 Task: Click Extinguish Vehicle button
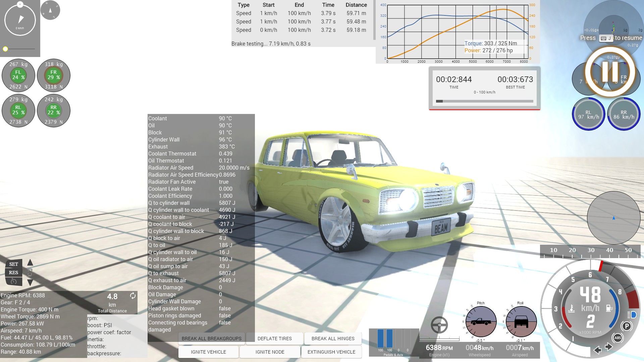[331, 352]
